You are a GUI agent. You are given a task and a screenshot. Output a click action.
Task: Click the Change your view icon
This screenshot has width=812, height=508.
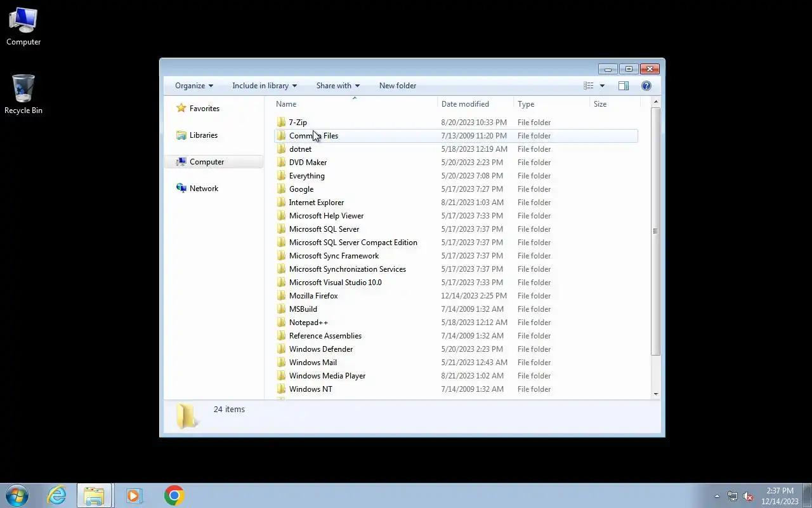tap(589, 86)
